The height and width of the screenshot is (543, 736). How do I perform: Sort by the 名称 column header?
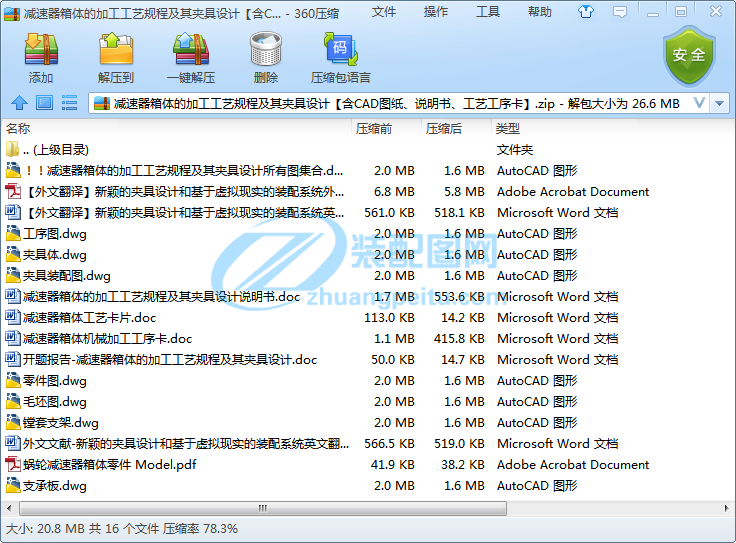(x=177, y=128)
